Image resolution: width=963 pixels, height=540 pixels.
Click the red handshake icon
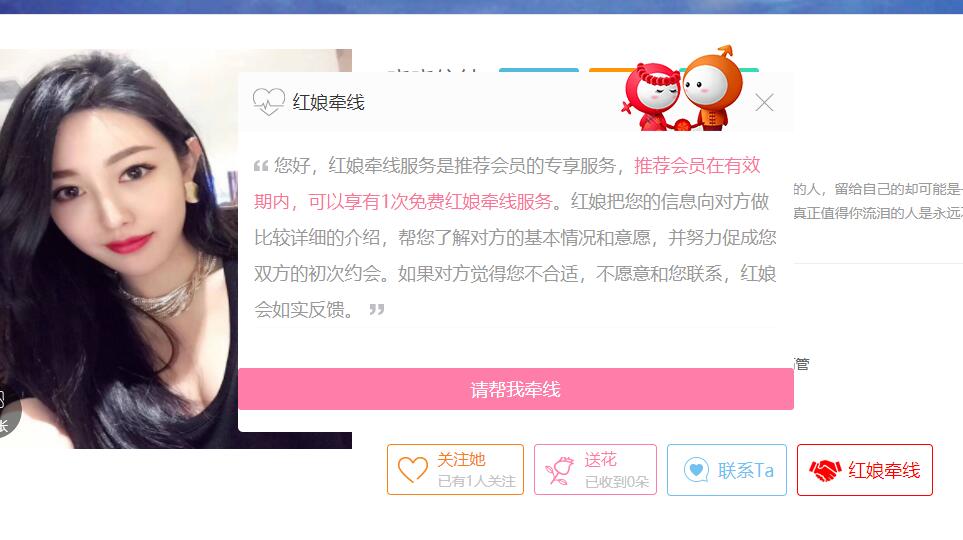[825, 471]
